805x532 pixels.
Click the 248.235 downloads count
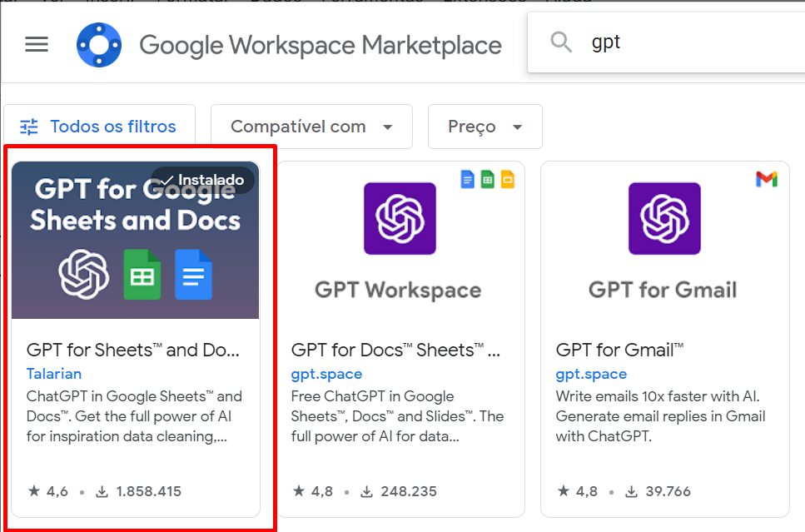click(x=399, y=491)
